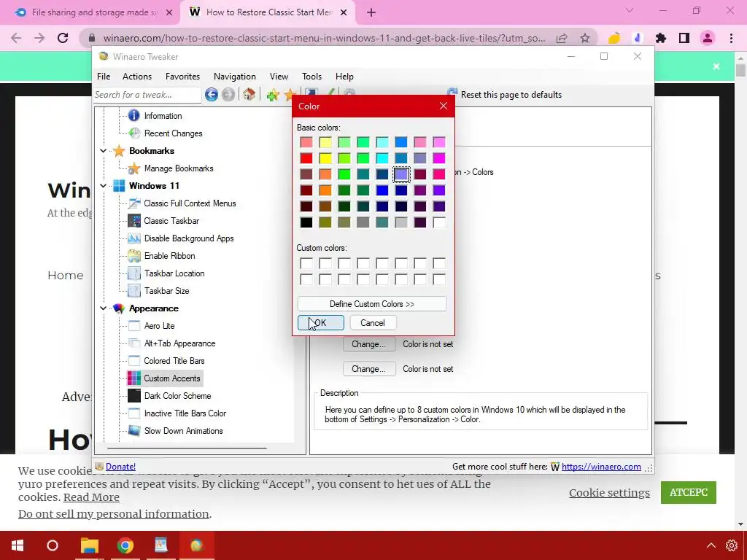
Task: Click the back arrow in Winaero Tweaker toolbar
Action: [212, 94]
